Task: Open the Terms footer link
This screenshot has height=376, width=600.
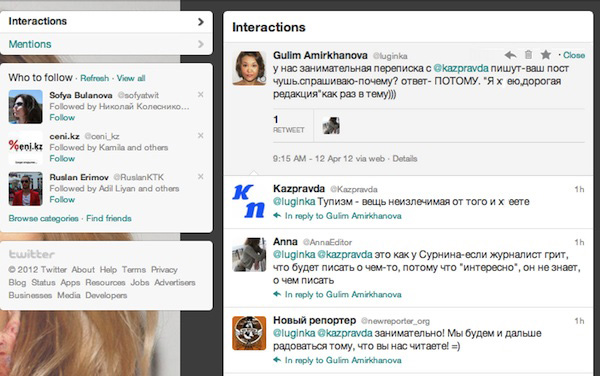Action: [134, 270]
